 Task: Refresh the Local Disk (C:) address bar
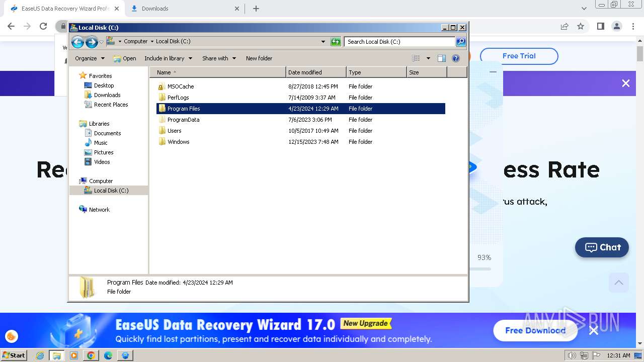(x=336, y=42)
